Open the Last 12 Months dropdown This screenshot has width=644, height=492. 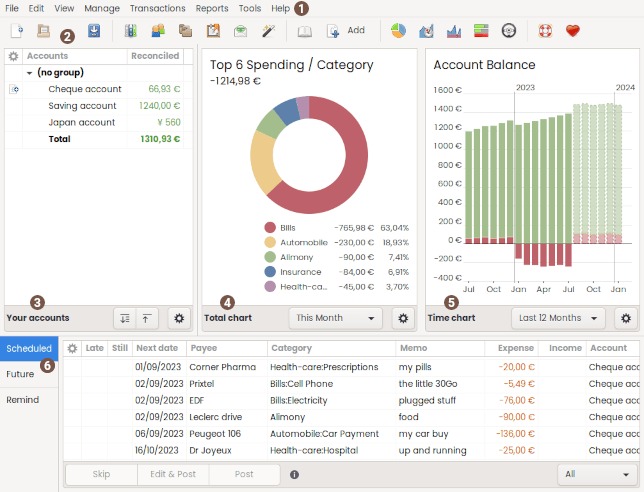click(x=558, y=318)
